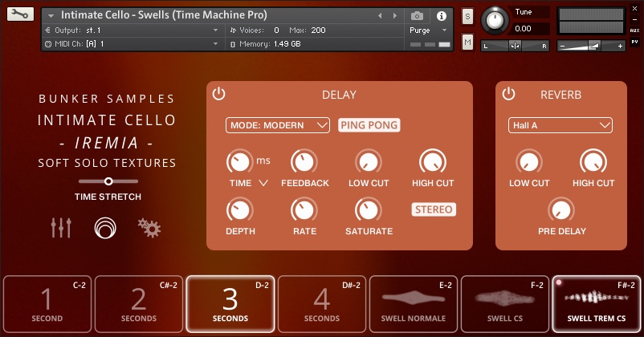Go to the previous instrument arrow
This screenshot has height=337, width=644.
pos(380,15)
